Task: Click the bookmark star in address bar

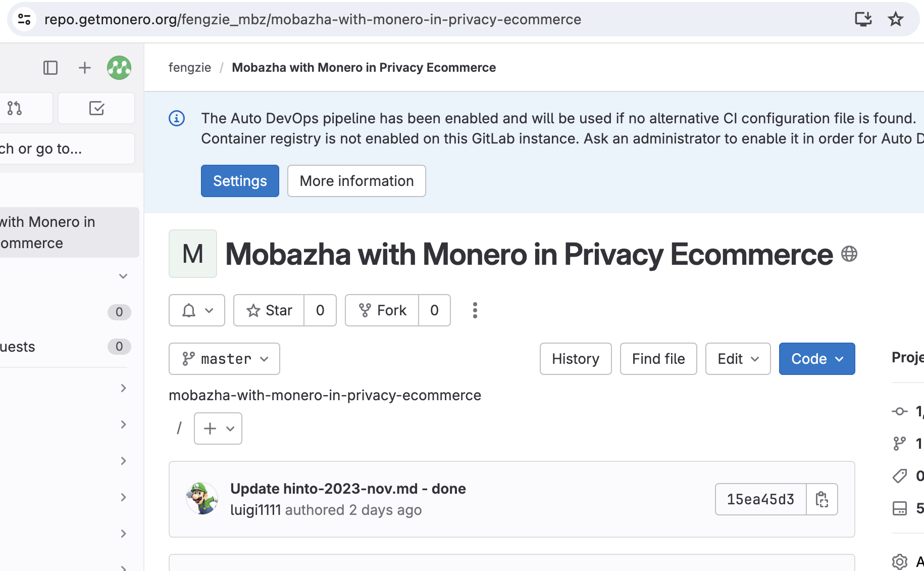Action: coord(896,19)
